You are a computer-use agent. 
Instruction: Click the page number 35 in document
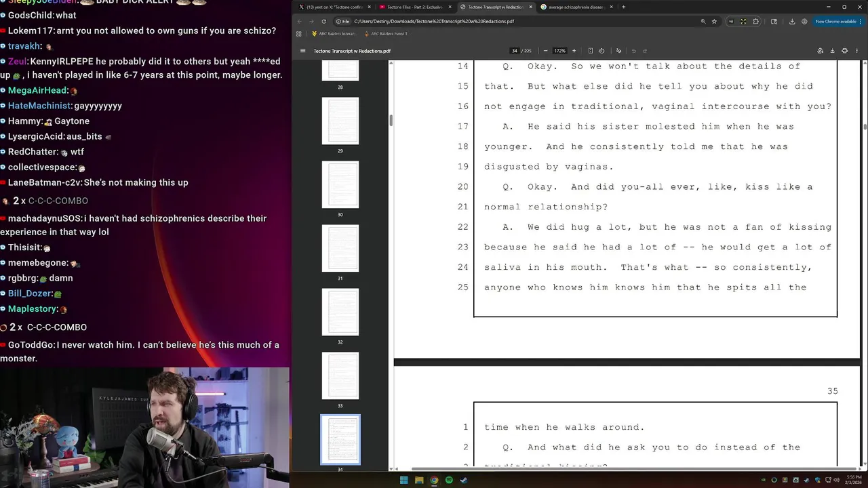pyautogui.click(x=833, y=391)
